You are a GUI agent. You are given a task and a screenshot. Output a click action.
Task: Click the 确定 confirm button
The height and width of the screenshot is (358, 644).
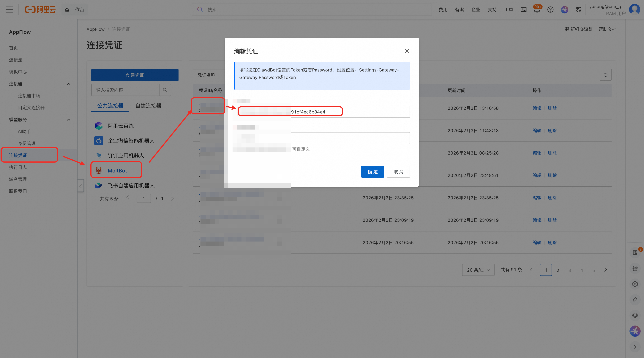372,172
